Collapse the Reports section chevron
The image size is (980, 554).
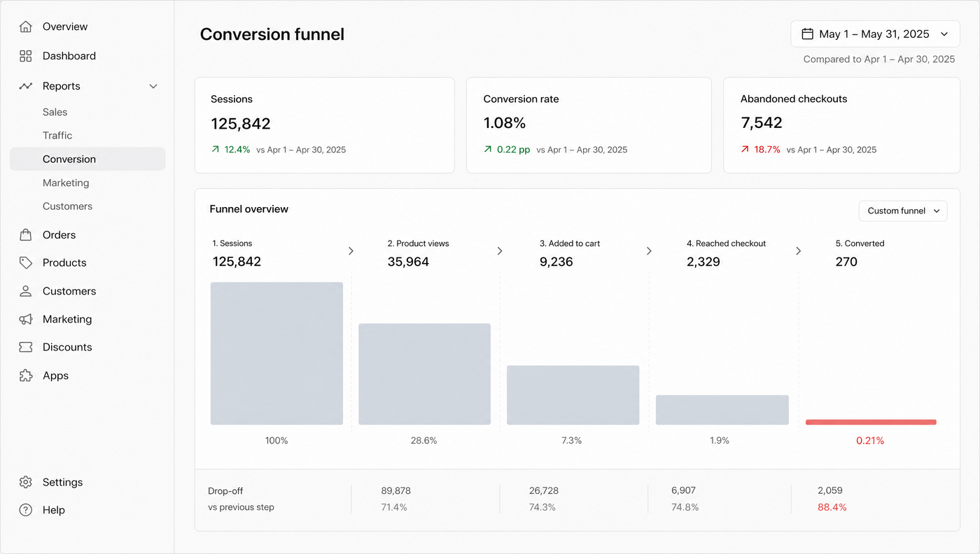(x=153, y=86)
